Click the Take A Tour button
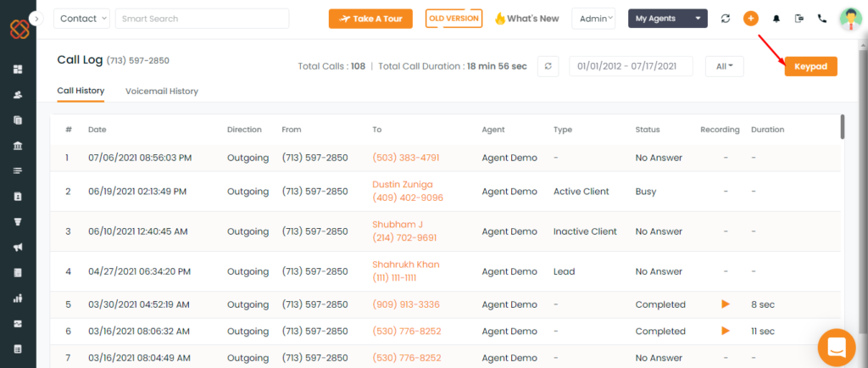The width and height of the screenshot is (868, 368). point(370,19)
